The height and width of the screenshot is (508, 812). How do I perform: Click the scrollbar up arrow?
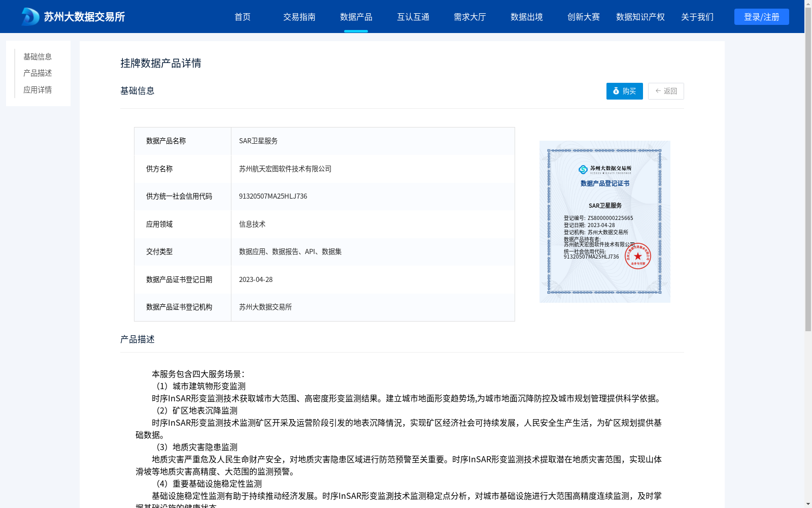click(x=808, y=4)
